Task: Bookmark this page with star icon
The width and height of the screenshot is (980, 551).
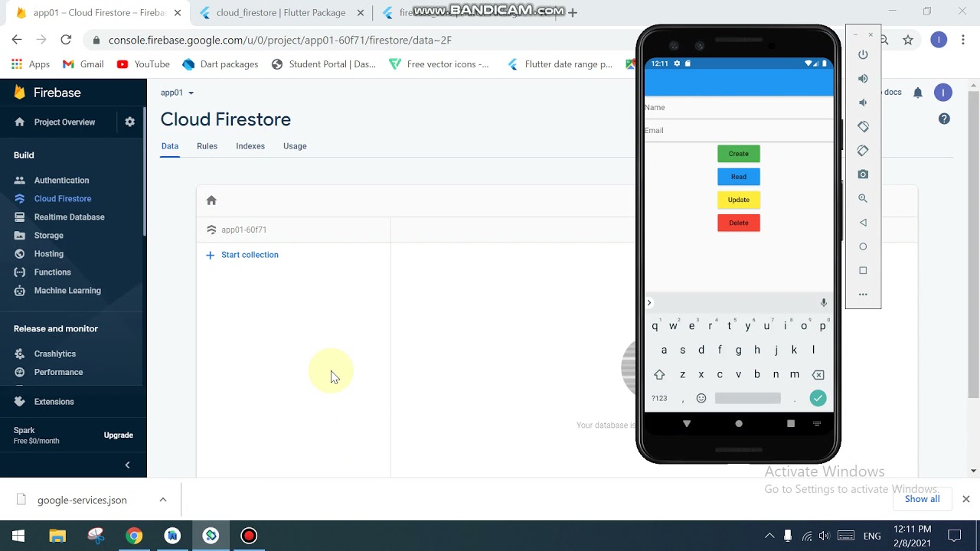Action: tap(908, 40)
